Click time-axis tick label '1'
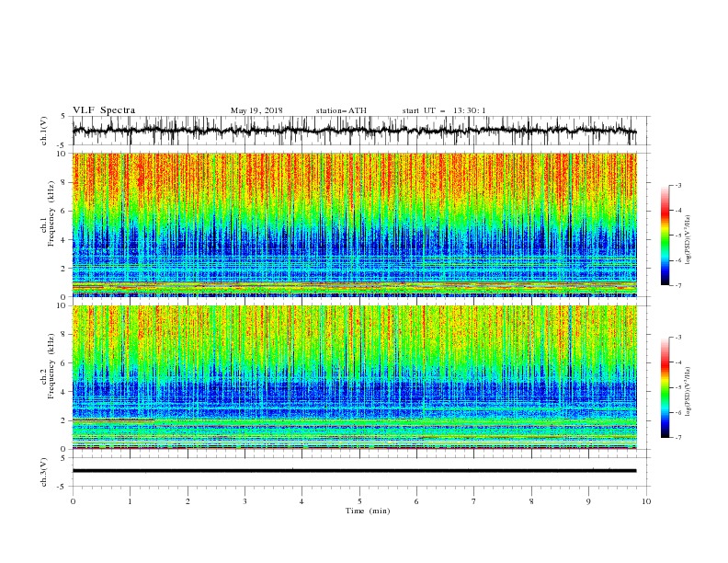This screenshot has height=563, width=728. [130, 501]
